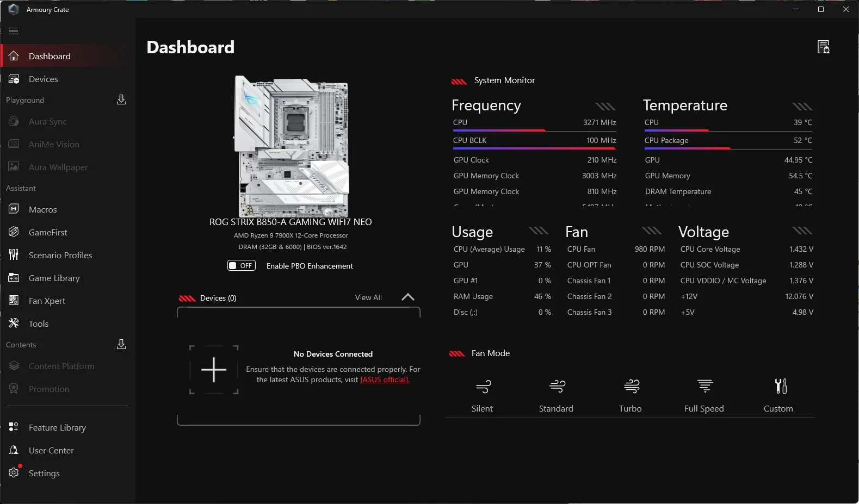Select the Silent fan mode icon
Image resolution: width=859 pixels, height=504 pixels.
pos(483,387)
